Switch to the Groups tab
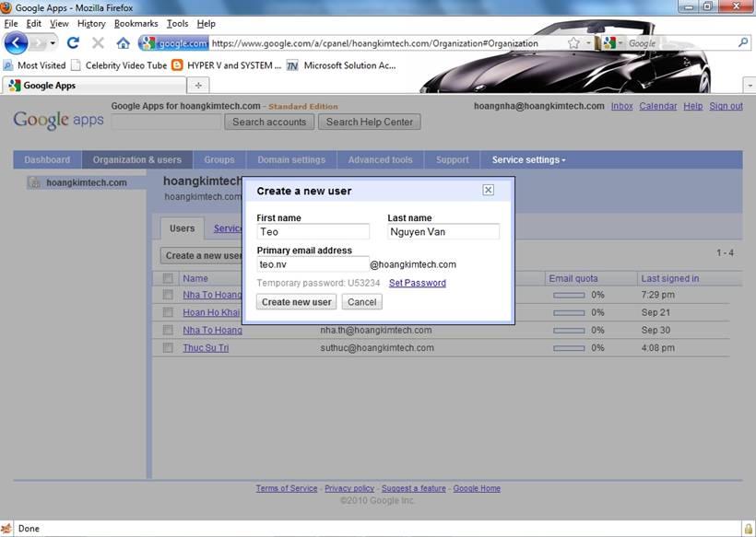The width and height of the screenshot is (756, 537). (219, 160)
